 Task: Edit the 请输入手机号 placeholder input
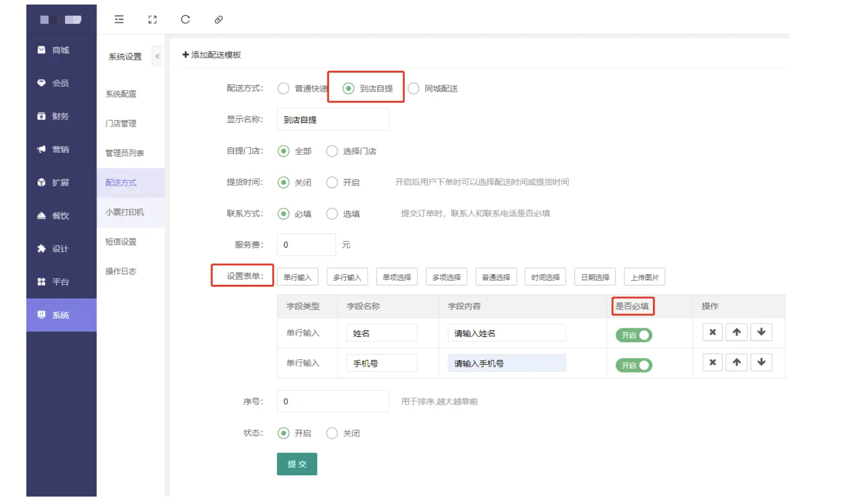(506, 363)
